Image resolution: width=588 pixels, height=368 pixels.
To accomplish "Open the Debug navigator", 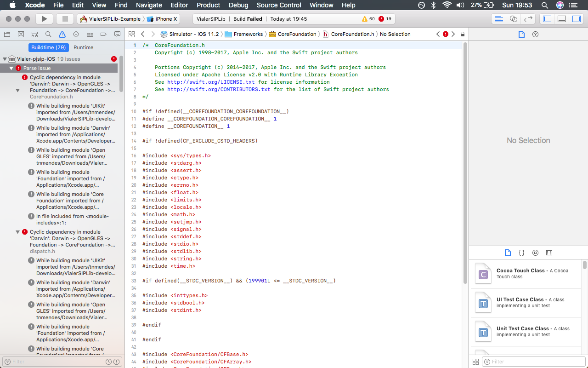I will click(x=90, y=34).
